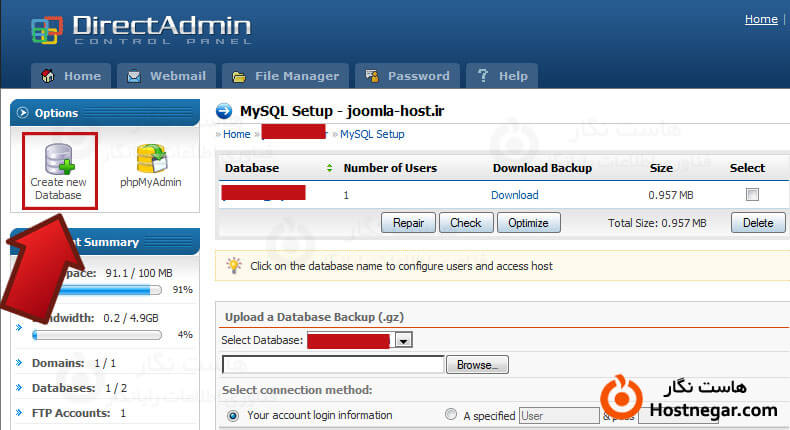Click the File Manager folder icon
This screenshot has height=430, width=790.
[x=239, y=77]
